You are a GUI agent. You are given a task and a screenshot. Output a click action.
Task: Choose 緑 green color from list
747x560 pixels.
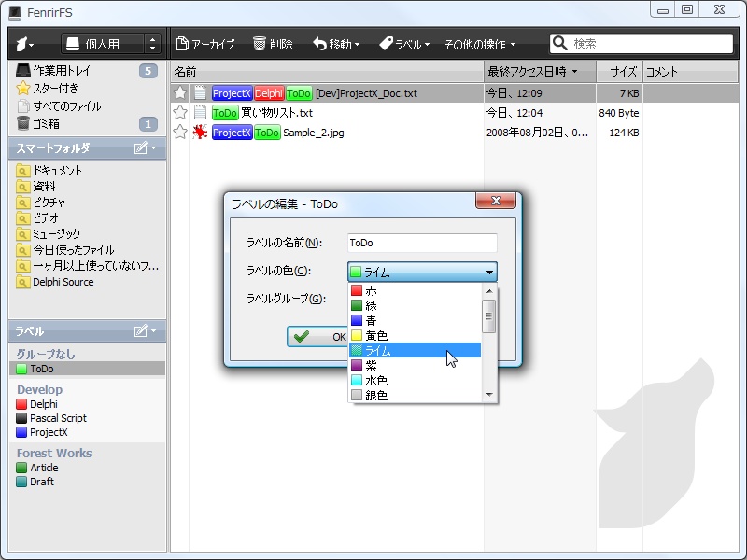click(416, 305)
